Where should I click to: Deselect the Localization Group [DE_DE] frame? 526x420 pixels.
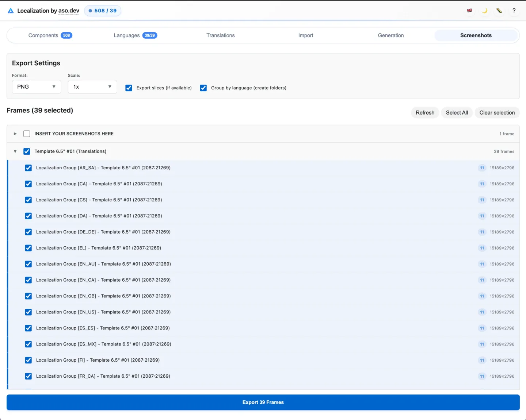(x=28, y=232)
